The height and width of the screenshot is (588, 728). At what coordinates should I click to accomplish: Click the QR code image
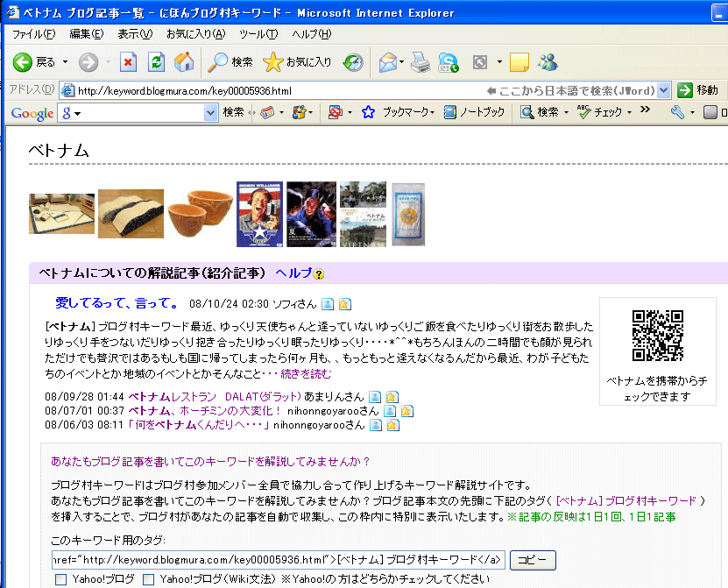tap(657, 336)
